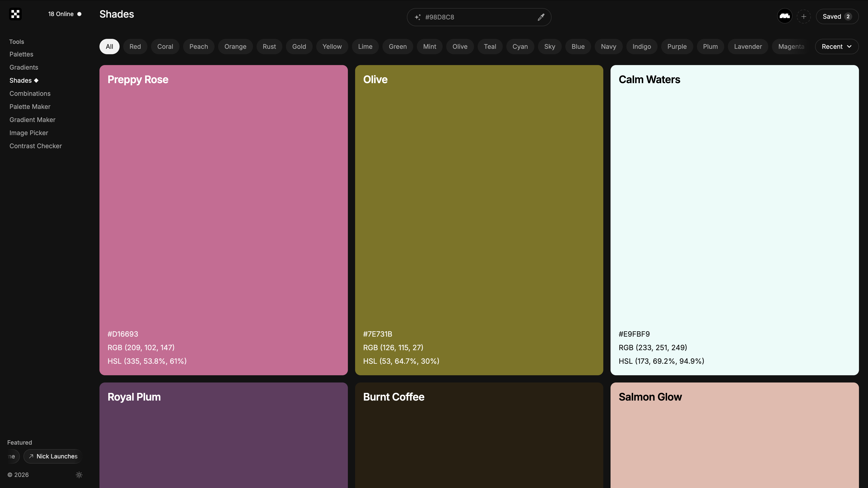This screenshot has height=488, width=868.
Task: Click the arrow icon beside Nick Launches
Action: coord(31,456)
